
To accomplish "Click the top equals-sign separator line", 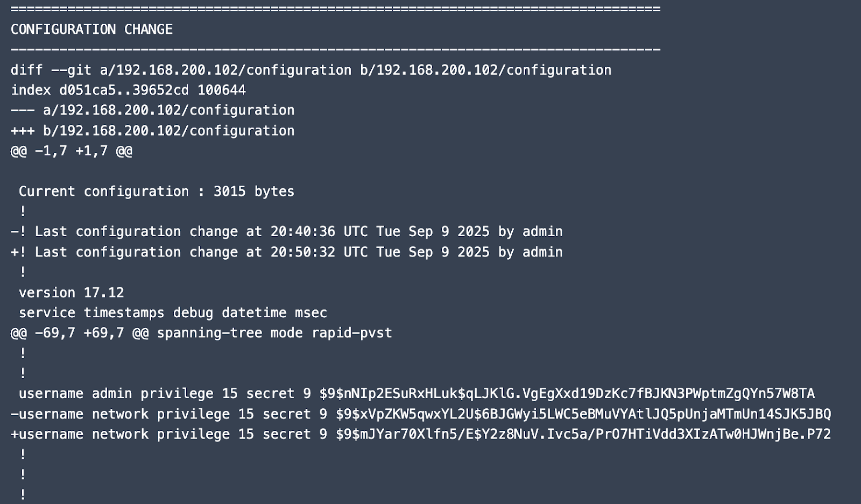I will [x=335, y=9].
